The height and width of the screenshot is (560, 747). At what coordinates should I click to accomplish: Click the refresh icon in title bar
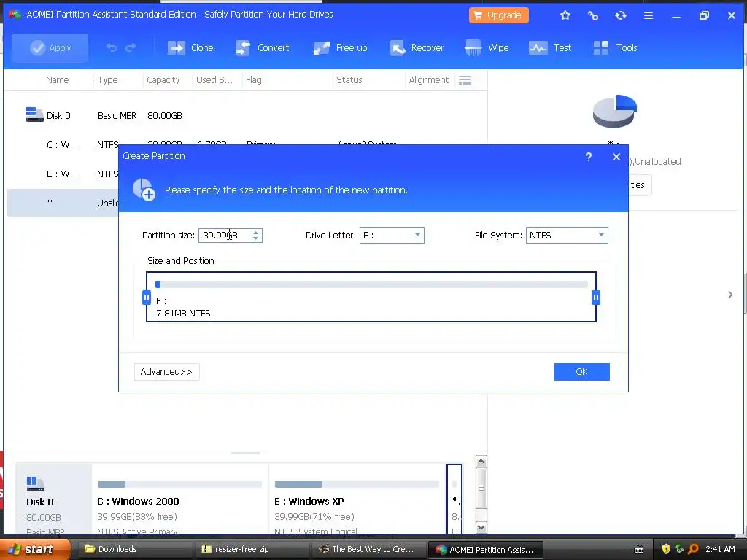click(620, 15)
